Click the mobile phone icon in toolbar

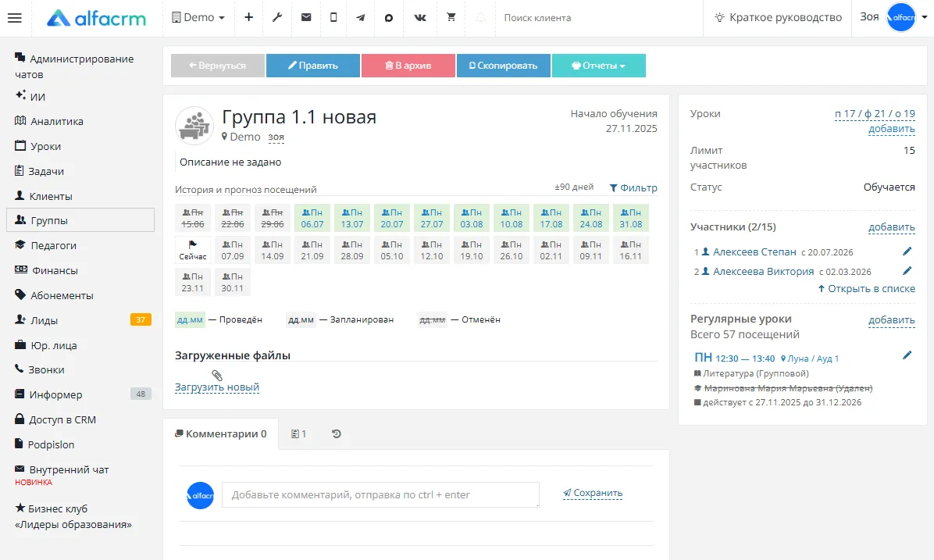[333, 17]
